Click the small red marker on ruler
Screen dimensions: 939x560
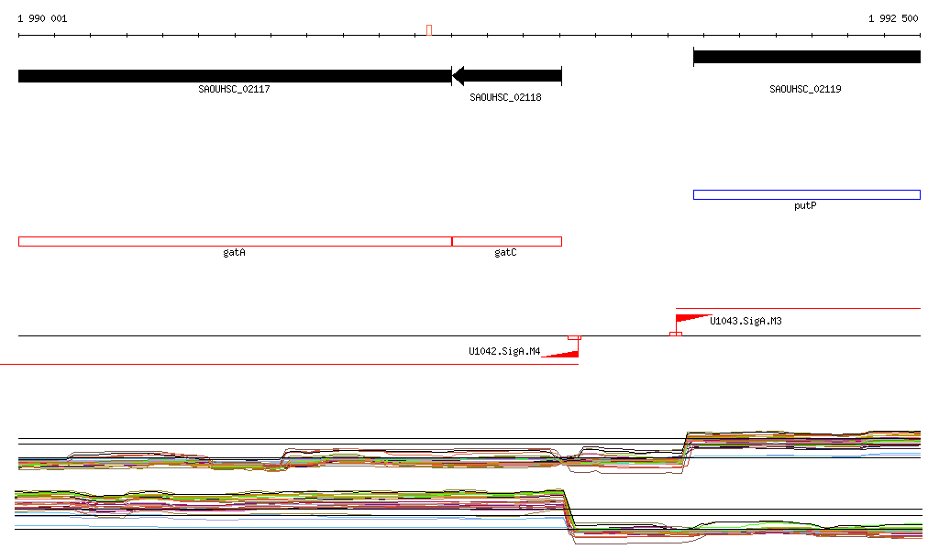(x=429, y=30)
